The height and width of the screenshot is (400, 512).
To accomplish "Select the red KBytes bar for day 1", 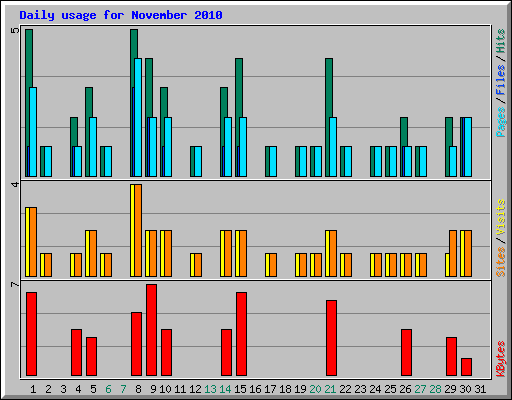I will (31, 334).
